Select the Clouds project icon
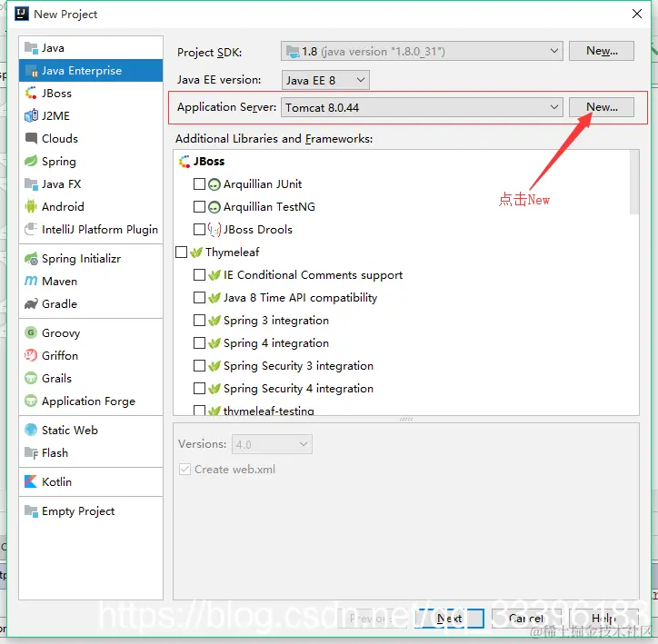The width and height of the screenshot is (658, 644). click(x=31, y=138)
